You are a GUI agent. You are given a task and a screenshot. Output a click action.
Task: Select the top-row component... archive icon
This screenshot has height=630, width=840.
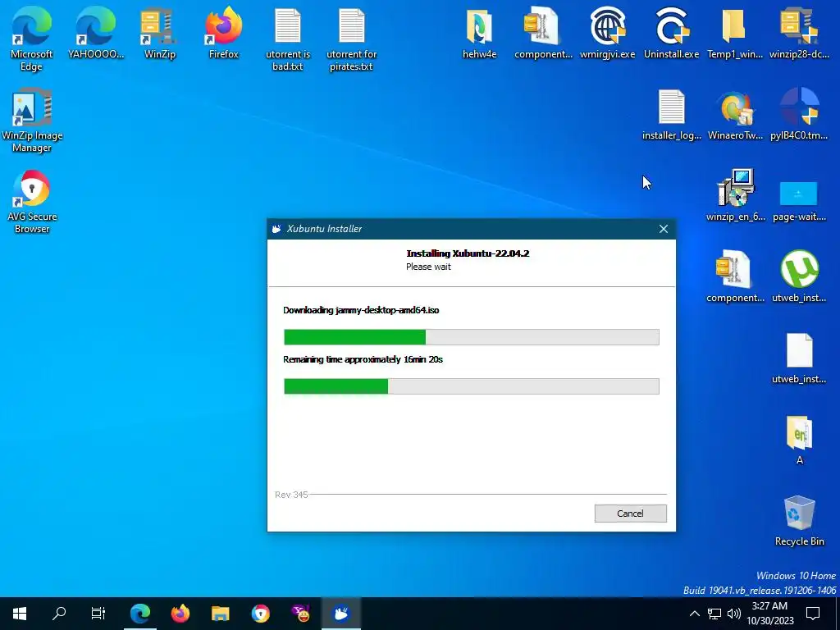[543, 33]
